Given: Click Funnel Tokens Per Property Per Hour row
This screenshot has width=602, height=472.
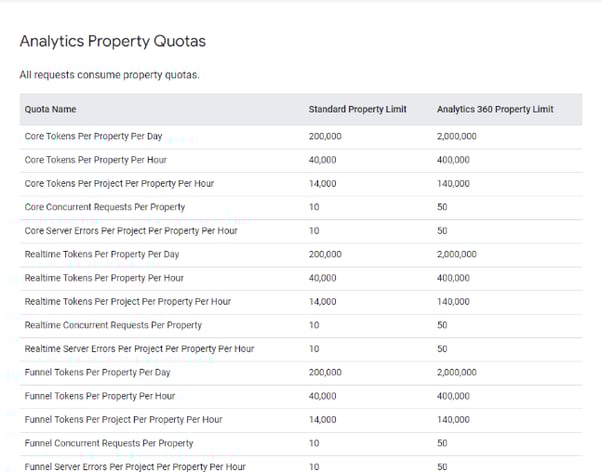Looking at the screenshot, I should (100, 396).
